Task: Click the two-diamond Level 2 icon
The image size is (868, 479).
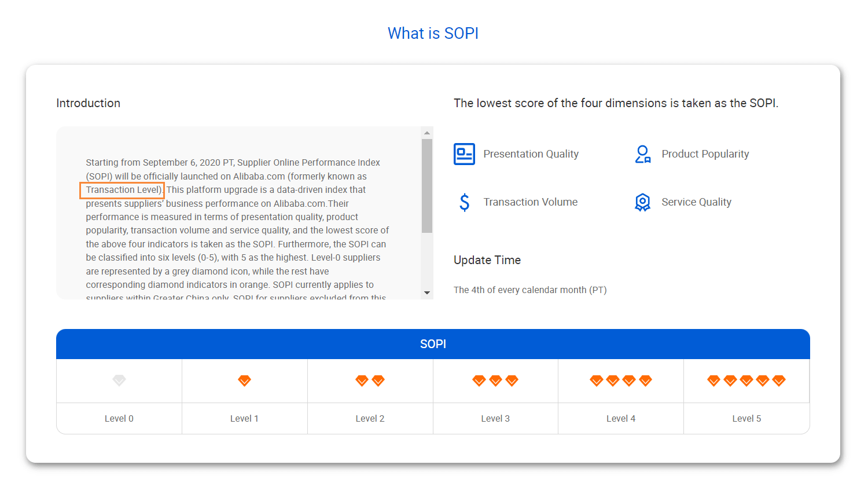Action: pyautogui.click(x=370, y=381)
